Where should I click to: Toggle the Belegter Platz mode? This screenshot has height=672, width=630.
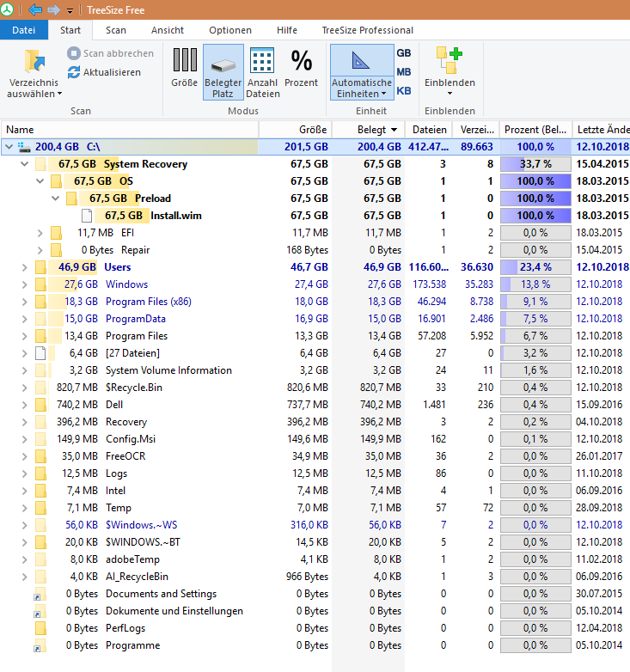(223, 72)
